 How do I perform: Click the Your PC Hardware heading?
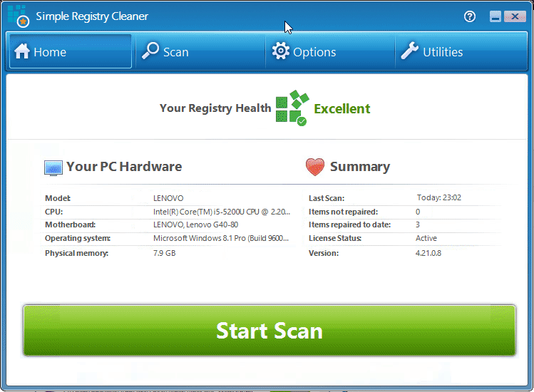pos(124,167)
